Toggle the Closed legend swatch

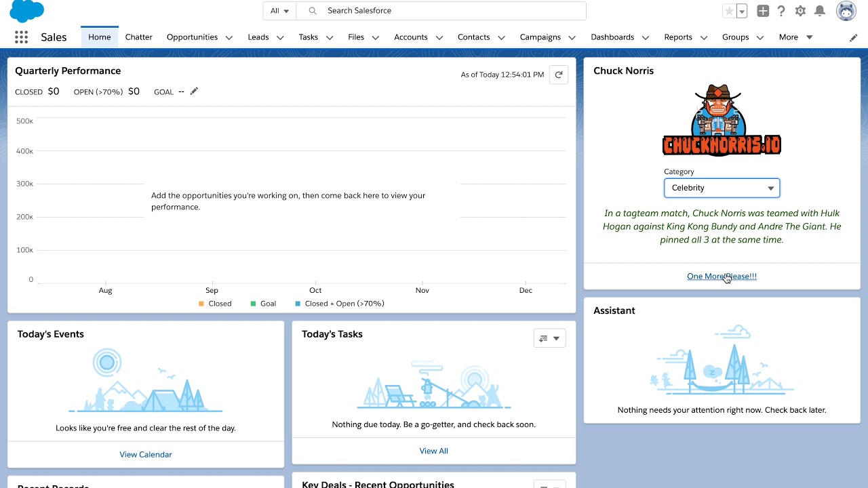coord(201,304)
